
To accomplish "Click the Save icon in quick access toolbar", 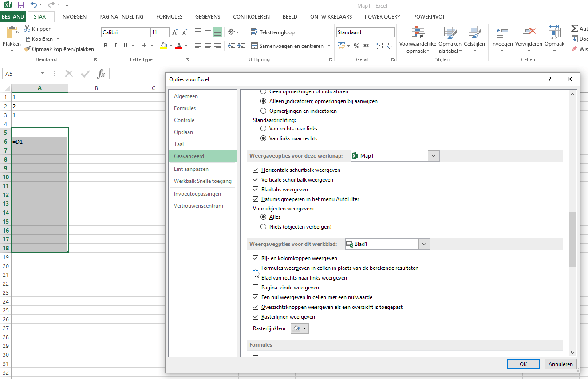I will pyautogui.click(x=20, y=5).
